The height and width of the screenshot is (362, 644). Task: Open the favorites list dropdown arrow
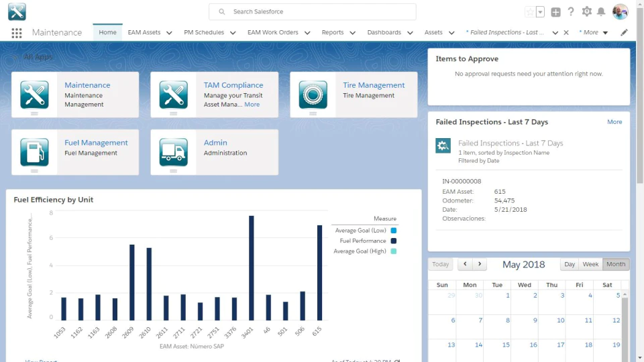click(x=541, y=12)
